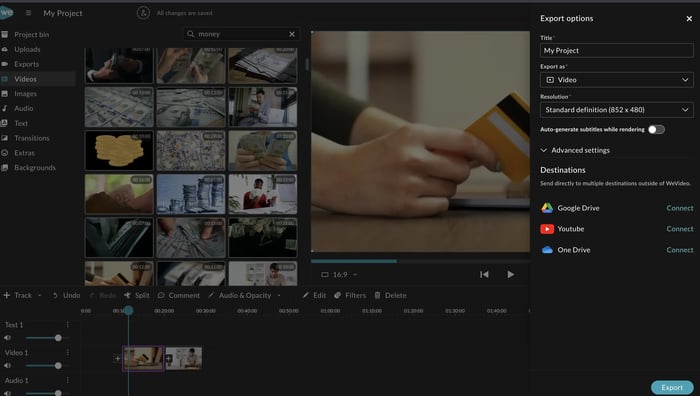
Task: Add a new Track
Action: pyautogui.click(x=18, y=295)
